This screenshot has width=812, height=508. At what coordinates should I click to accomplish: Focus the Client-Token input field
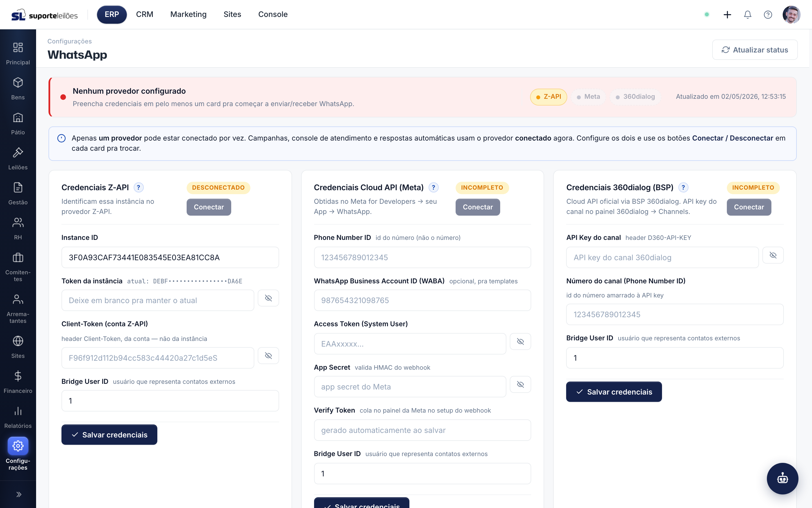(158, 358)
